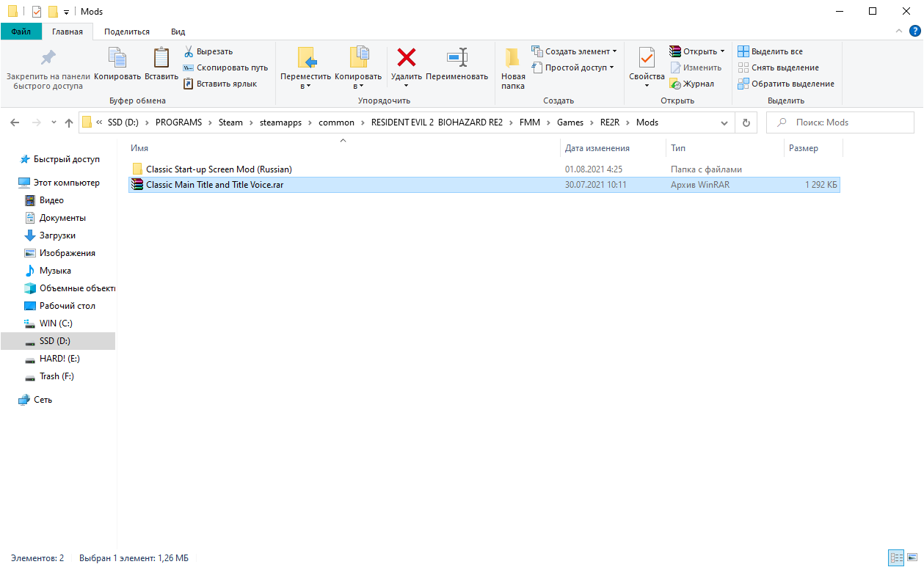This screenshot has height=567, width=924.
Task: Select Classic Main Title and Title Voice.rar
Action: tap(484, 185)
